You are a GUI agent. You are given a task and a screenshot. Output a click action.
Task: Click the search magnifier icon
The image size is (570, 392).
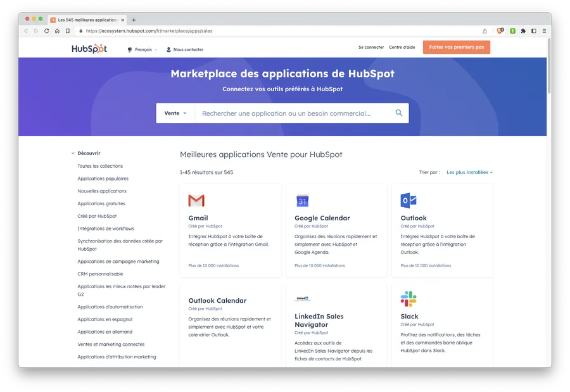[399, 113]
